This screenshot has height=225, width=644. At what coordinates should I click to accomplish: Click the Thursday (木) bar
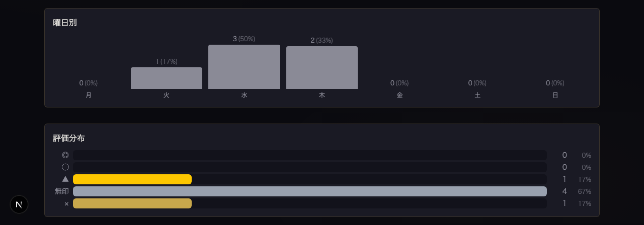pos(322,68)
